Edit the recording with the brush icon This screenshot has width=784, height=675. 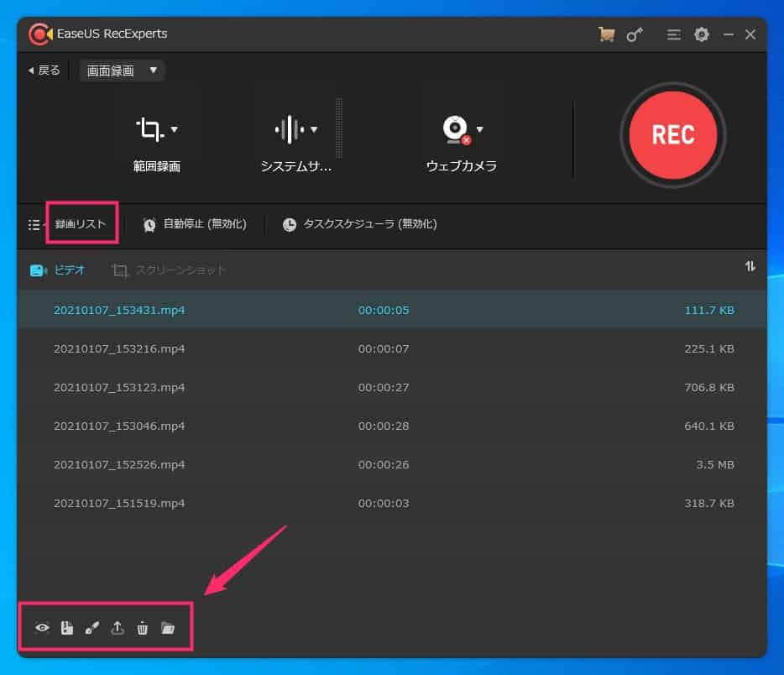92,628
